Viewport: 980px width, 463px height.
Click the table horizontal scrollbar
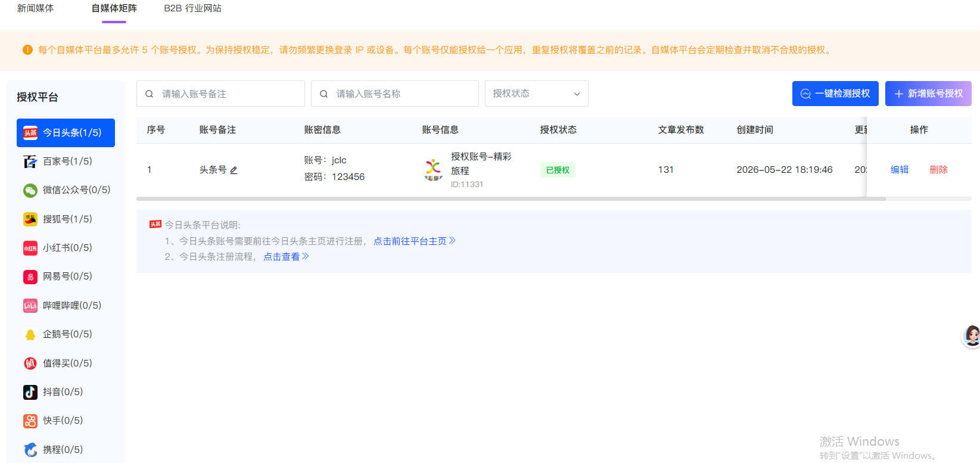(511, 199)
